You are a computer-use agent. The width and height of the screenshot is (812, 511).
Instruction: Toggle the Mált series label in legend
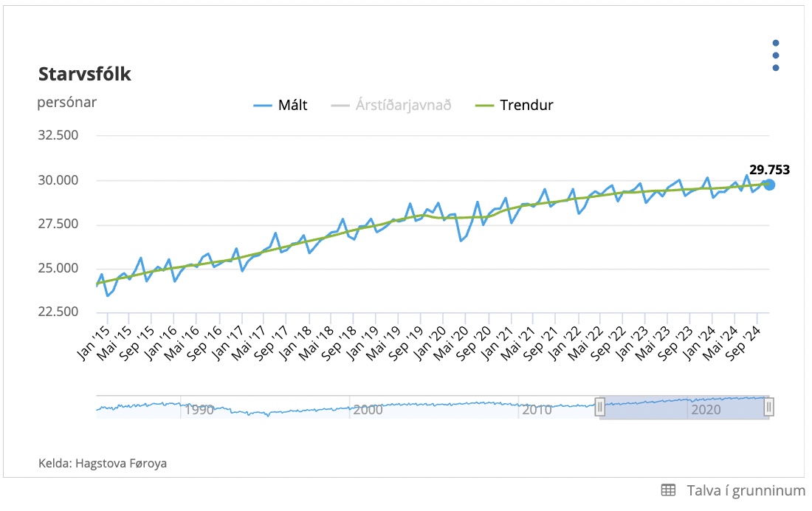pyautogui.click(x=292, y=105)
